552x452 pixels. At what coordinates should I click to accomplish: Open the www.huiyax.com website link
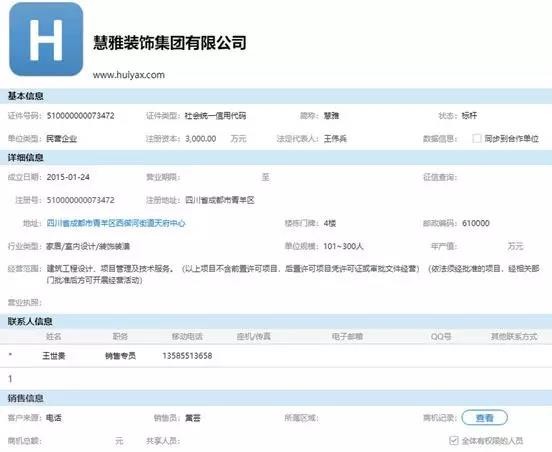[x=128, y=75]
